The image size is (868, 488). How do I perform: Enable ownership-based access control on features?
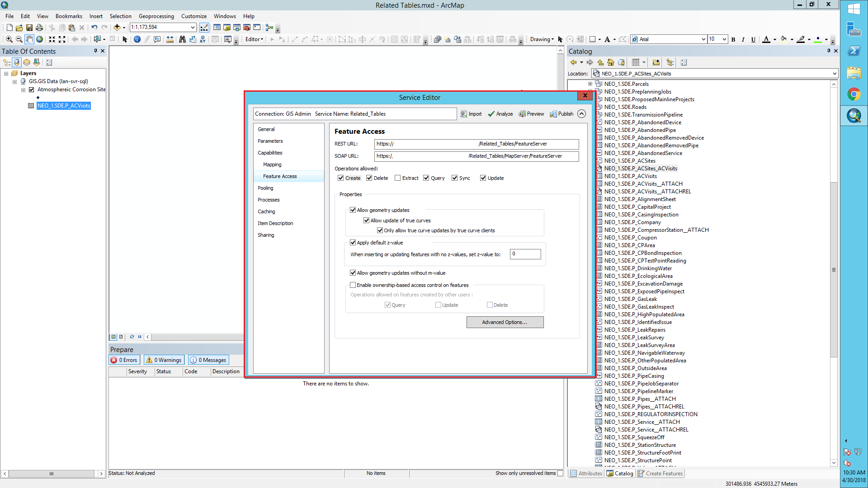pos(353,285)
